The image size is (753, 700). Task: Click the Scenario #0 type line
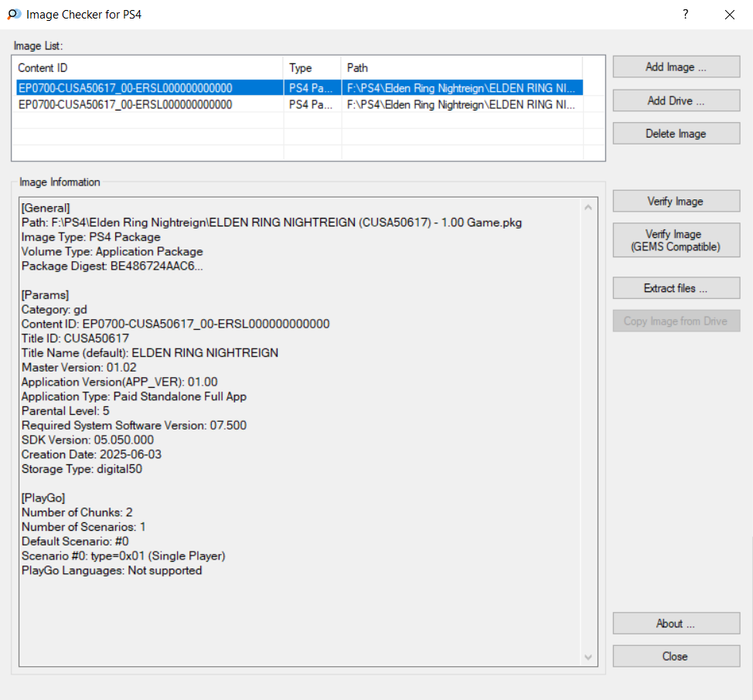123,556
